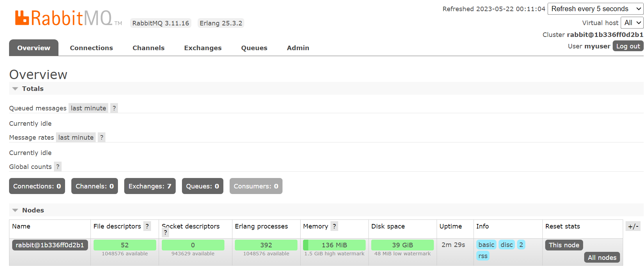Viewport: 644px width, 271px height.
Task: Click the 'Reset stats' column header
Action: point(563,226)
